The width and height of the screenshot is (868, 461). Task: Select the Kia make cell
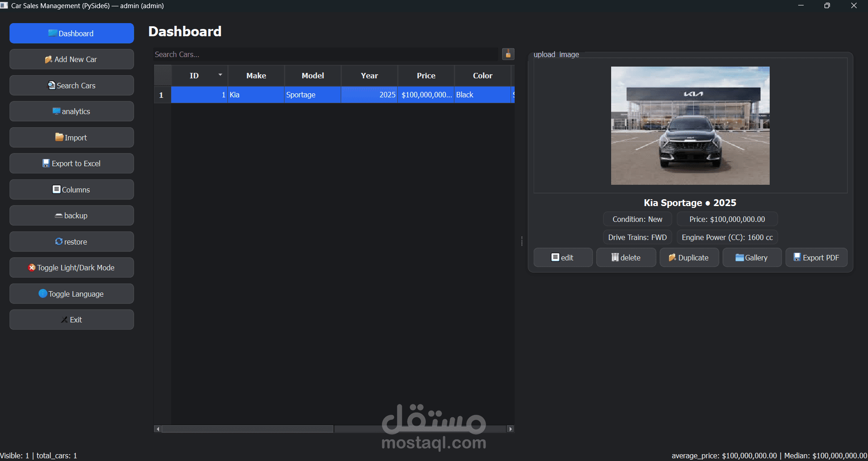[256, 95]
